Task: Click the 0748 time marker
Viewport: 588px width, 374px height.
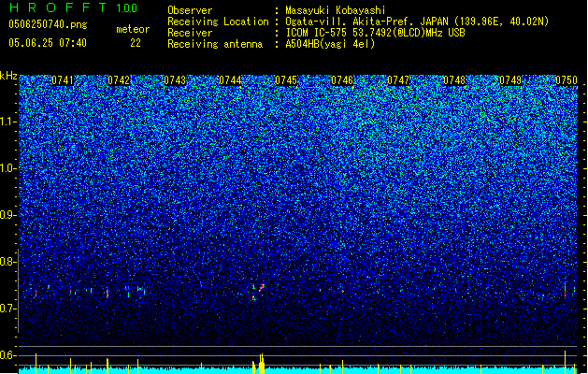Action: [454, 80]
